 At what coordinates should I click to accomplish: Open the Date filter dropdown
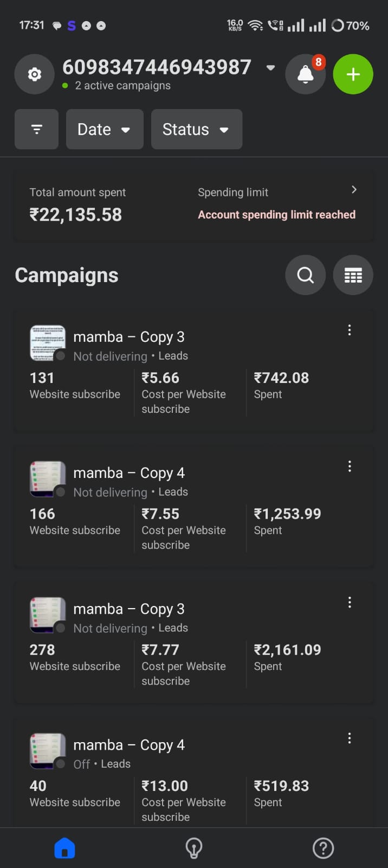click(x=105, y=129)
